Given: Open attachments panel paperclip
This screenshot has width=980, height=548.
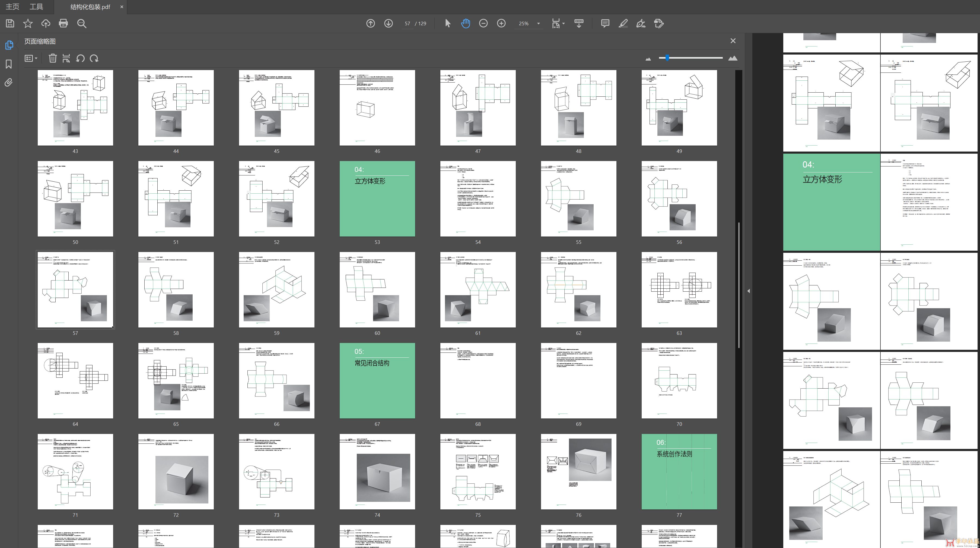Looking at the screenshot, I should coord(8,82).
